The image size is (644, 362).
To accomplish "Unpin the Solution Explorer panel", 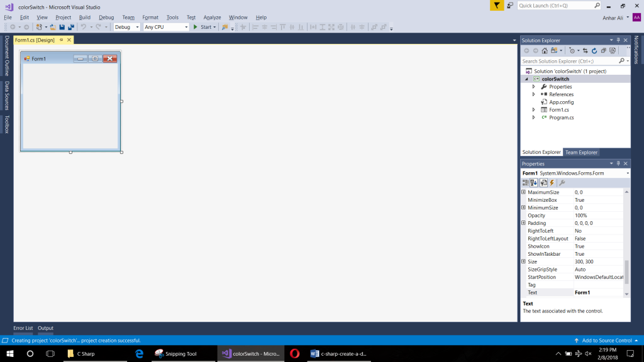I will click(618, 40).
